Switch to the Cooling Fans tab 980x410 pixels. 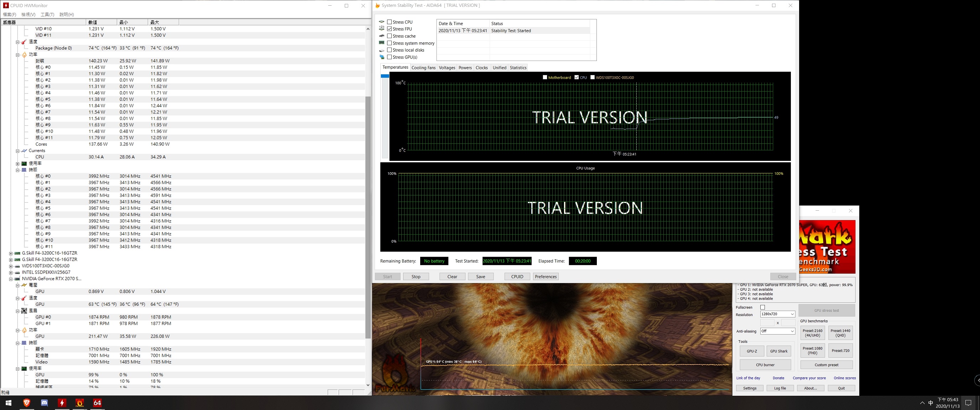(x=423, y=68)
